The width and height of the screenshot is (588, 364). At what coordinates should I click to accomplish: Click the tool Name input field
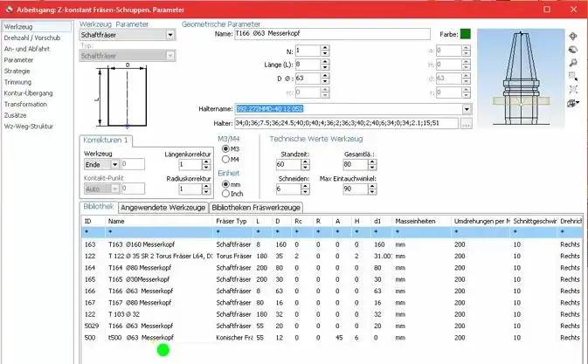point(332,35)
